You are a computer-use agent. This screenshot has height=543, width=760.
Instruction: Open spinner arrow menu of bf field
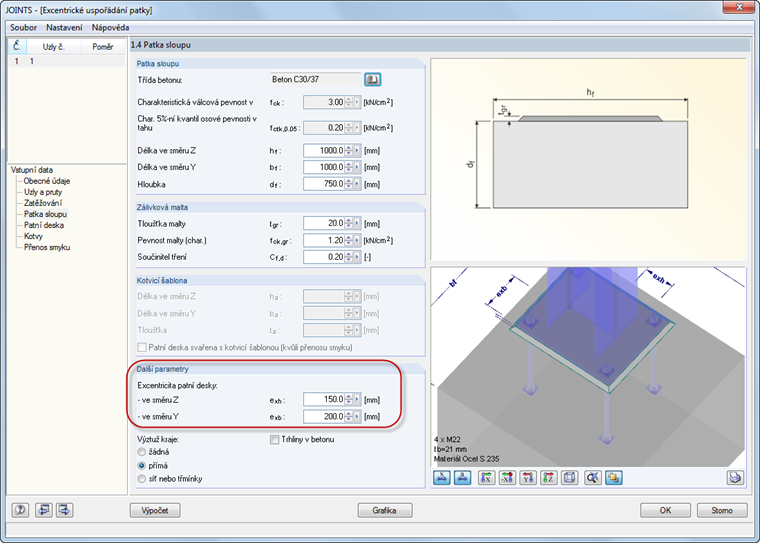357,167
